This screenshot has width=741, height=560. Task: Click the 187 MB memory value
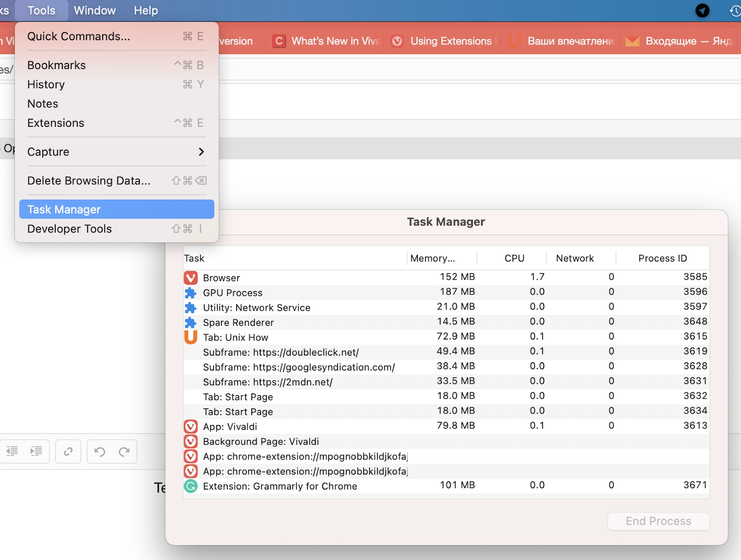tap(457, 292)
